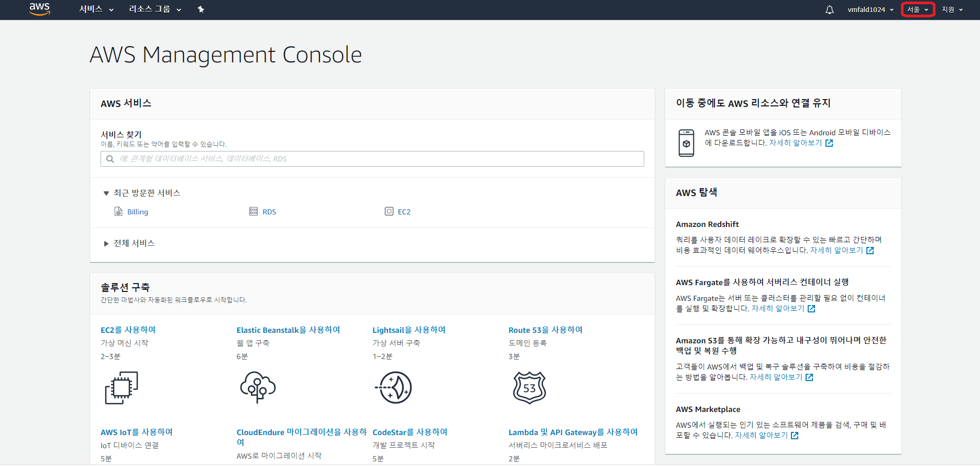
Task: Click the Lightsail compass icon
Action: coord(393,388)
